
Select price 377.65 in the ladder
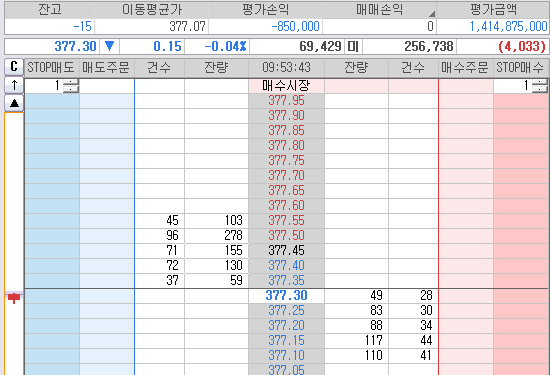click(286, 190)
